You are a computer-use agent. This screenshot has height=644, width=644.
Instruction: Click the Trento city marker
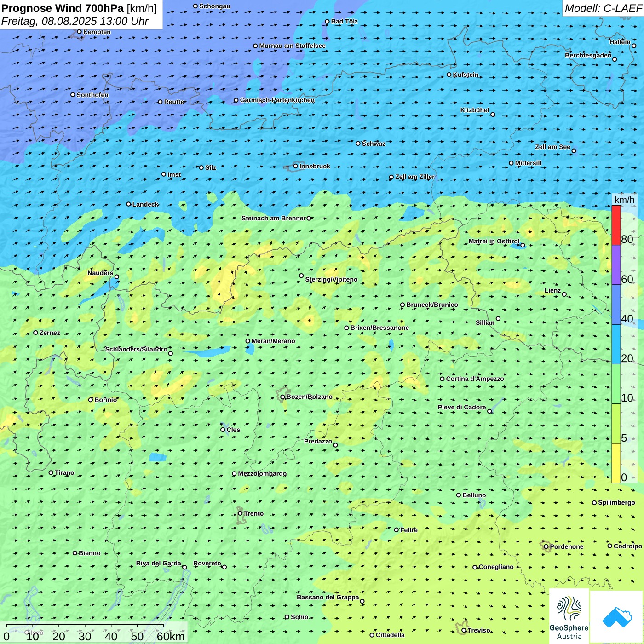(240, 513)
